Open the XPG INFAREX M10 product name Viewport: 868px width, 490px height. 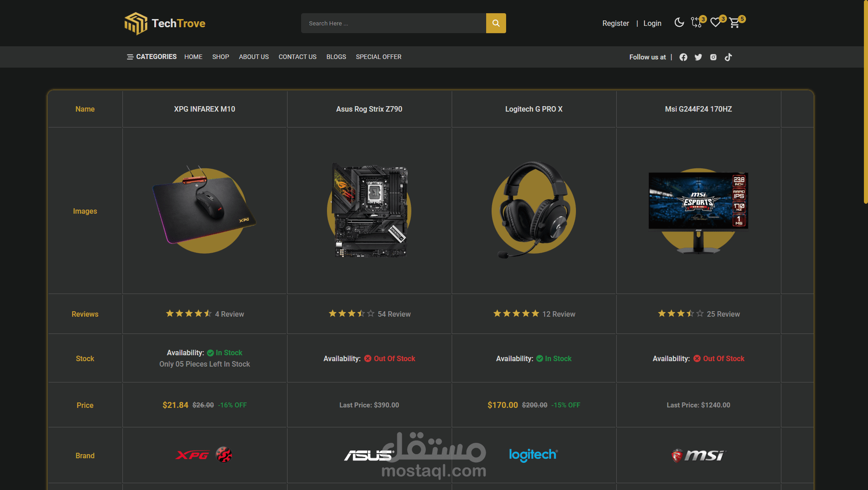point(205,109)
